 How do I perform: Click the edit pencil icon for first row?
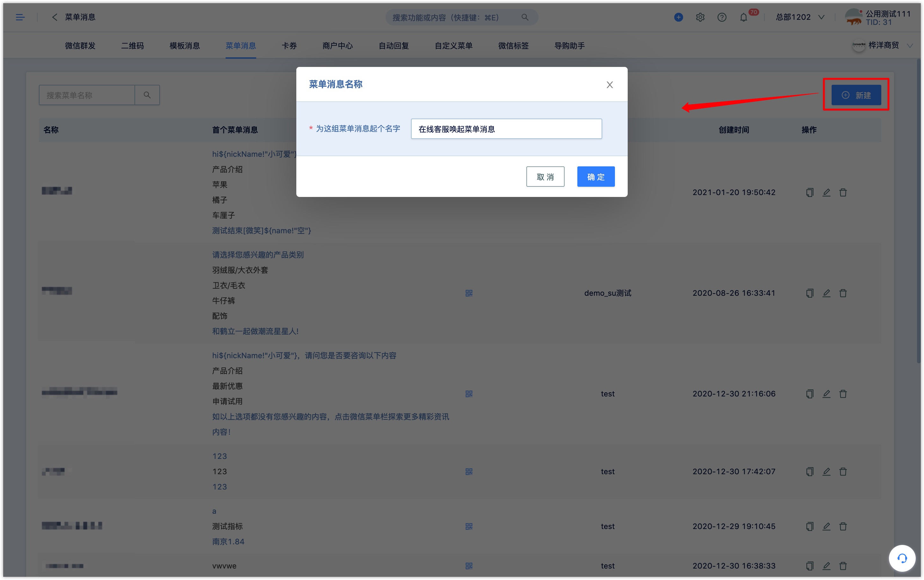827,192
